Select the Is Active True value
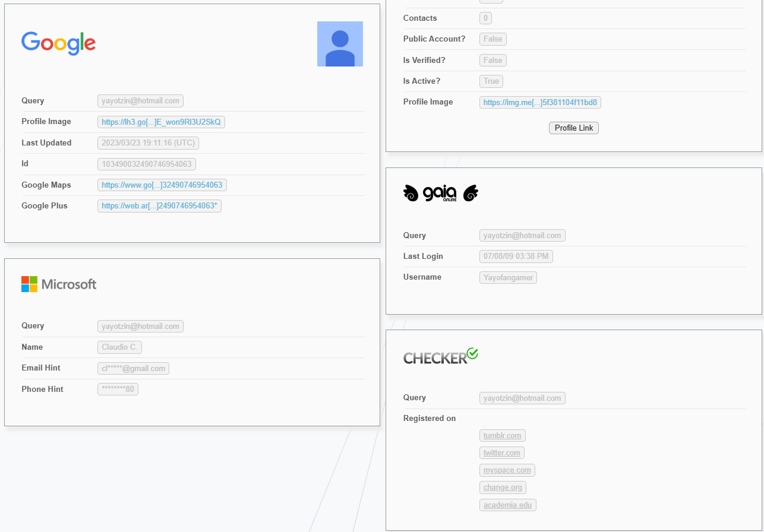 coord(491,81)
